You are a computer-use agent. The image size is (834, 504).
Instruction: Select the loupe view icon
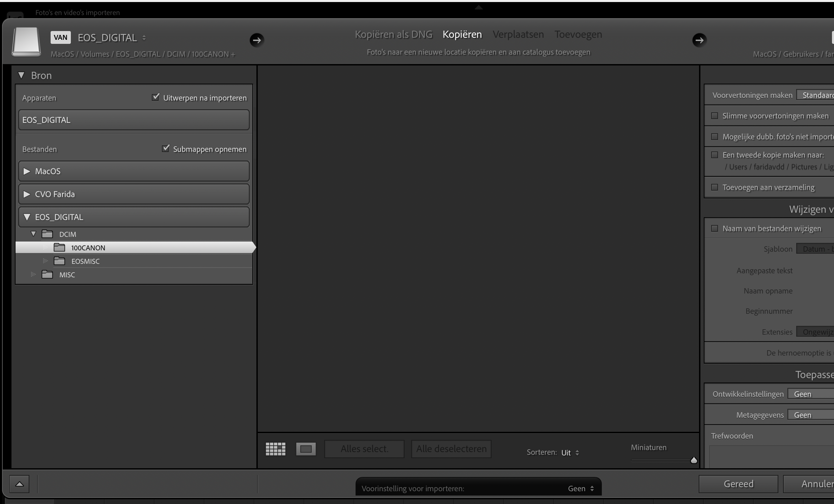click(x=306, y=449)
